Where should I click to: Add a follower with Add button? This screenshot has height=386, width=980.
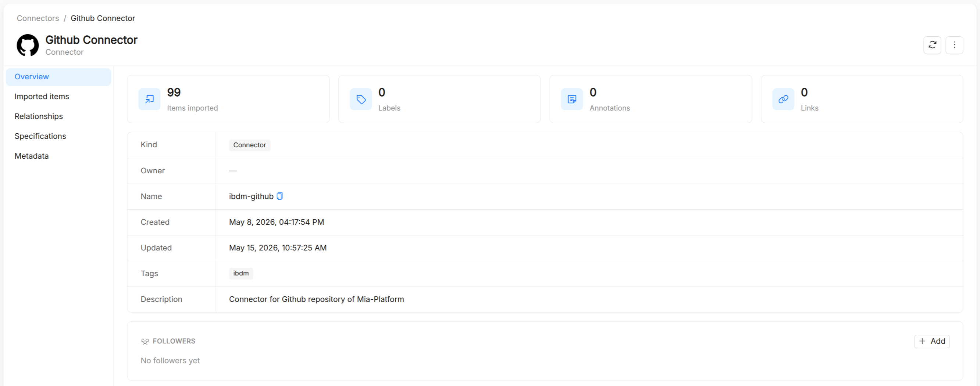pyautogui.click(x=932, y=341)
